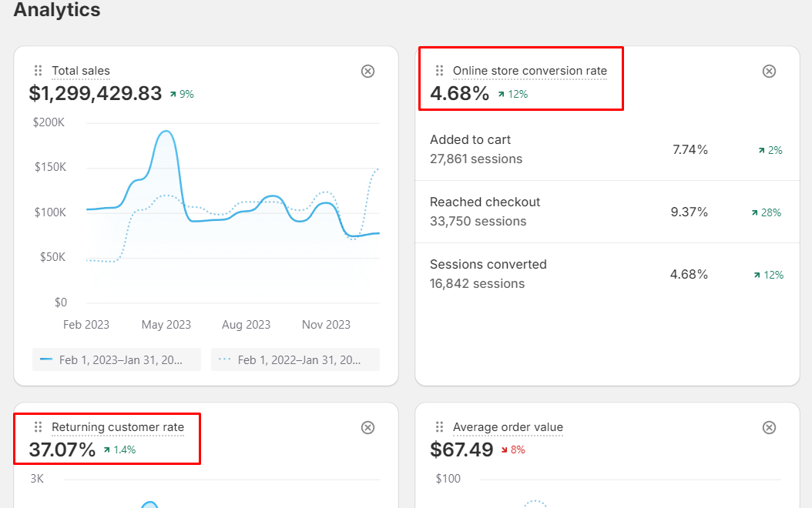
Task: Click the 16,842 sessions text
Action: [477, 283]
